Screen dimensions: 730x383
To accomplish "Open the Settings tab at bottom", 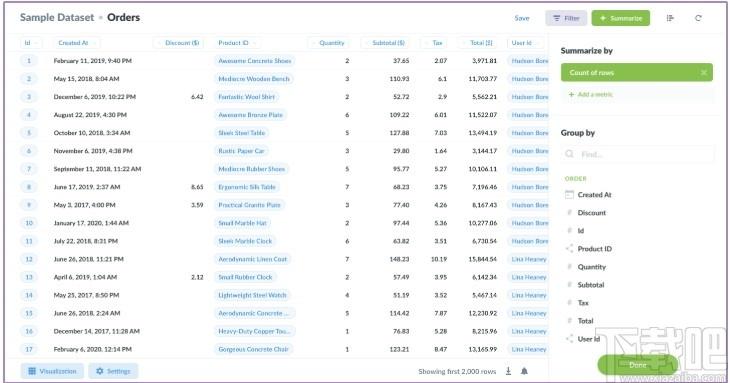I will (x=113, y=371).
